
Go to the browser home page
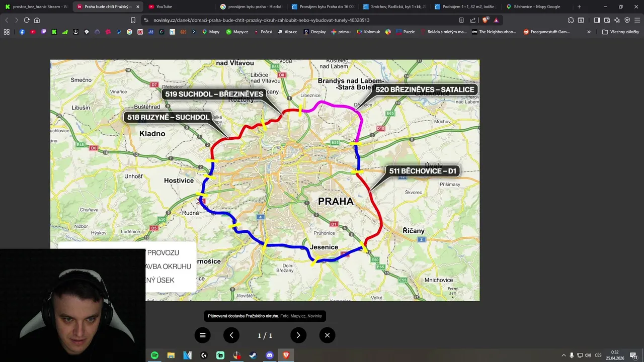coord(37,20)
